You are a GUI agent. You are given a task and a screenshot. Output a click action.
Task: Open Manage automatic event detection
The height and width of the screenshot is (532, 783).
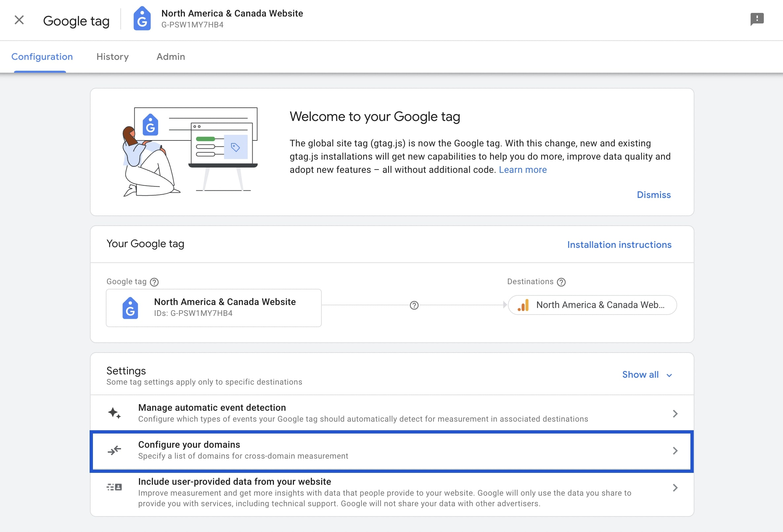[x=392, y=413]
